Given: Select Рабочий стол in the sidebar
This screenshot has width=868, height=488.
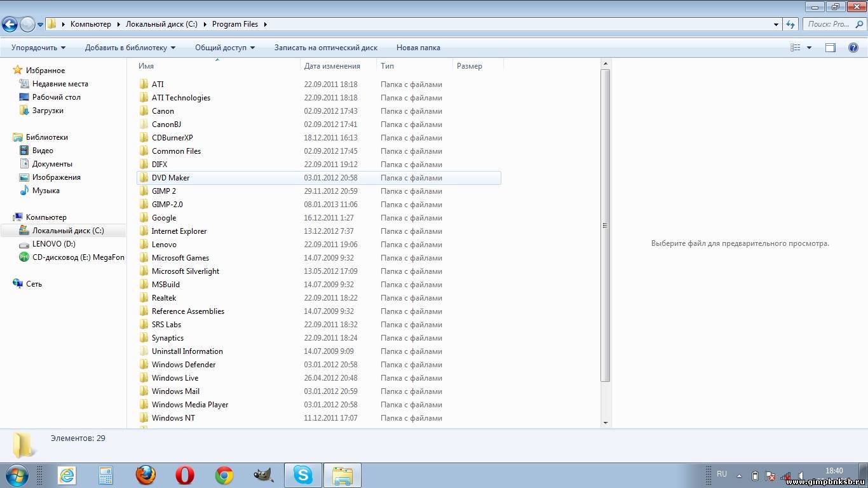Looking at the screenshot, I should click(x=57, y=97).
